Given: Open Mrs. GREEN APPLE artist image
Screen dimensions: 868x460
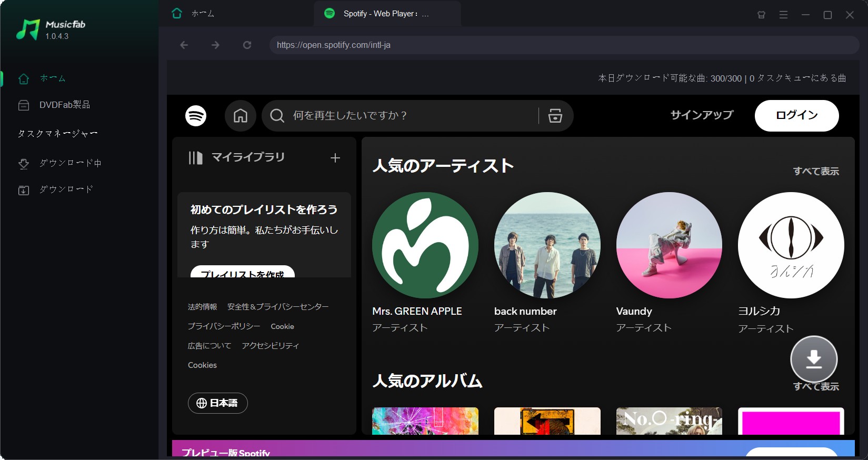Looking at the screenshot, I should click(425, 245).
